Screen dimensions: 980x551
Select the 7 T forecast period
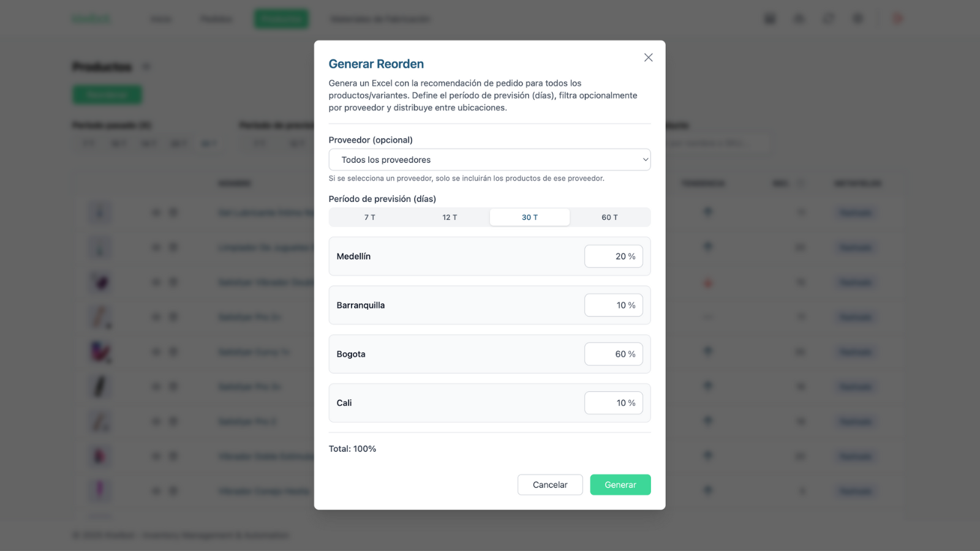click(x=370, y=217)
